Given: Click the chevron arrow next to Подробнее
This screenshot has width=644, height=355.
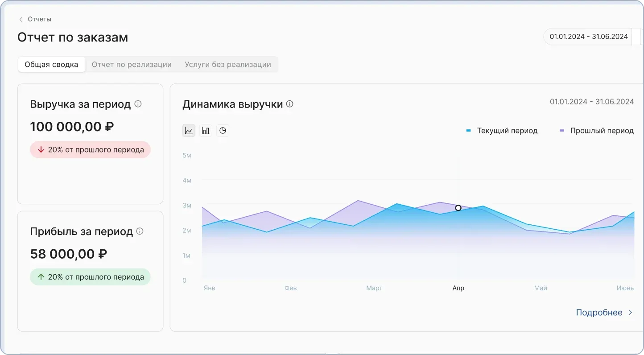Looking at the screenshot, I should [630, 313].
